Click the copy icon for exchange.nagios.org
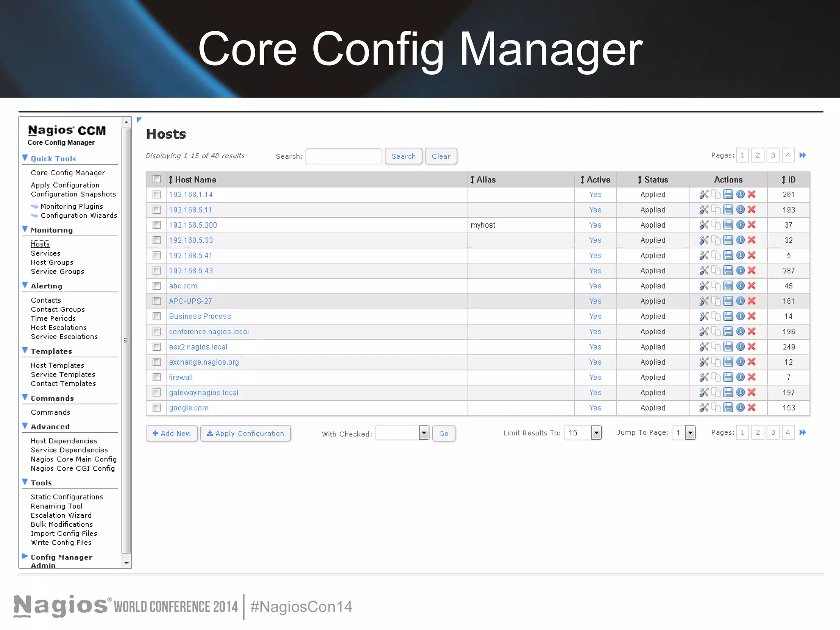840x630 pixels. pyautogui.click(x=716, y=362)
